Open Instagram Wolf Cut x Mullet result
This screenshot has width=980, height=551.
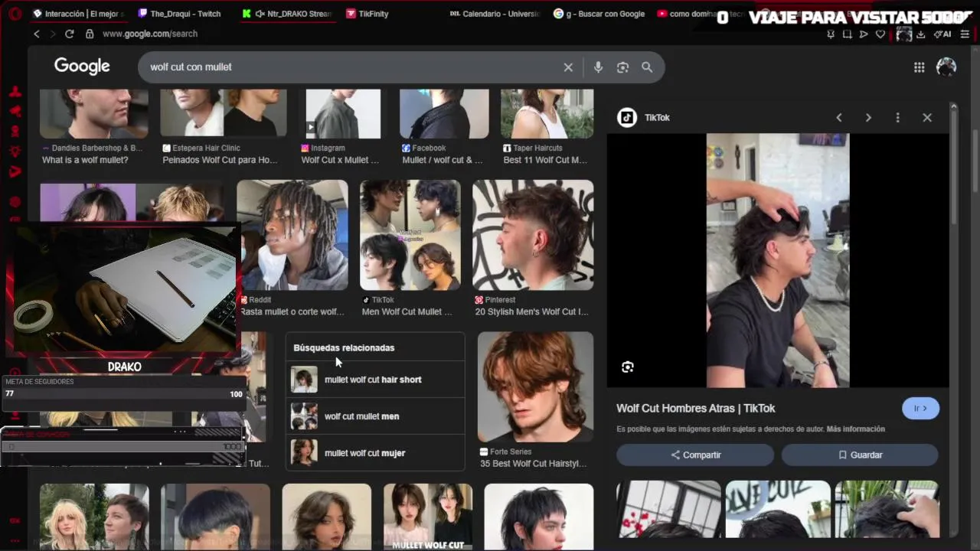(342, 113)
